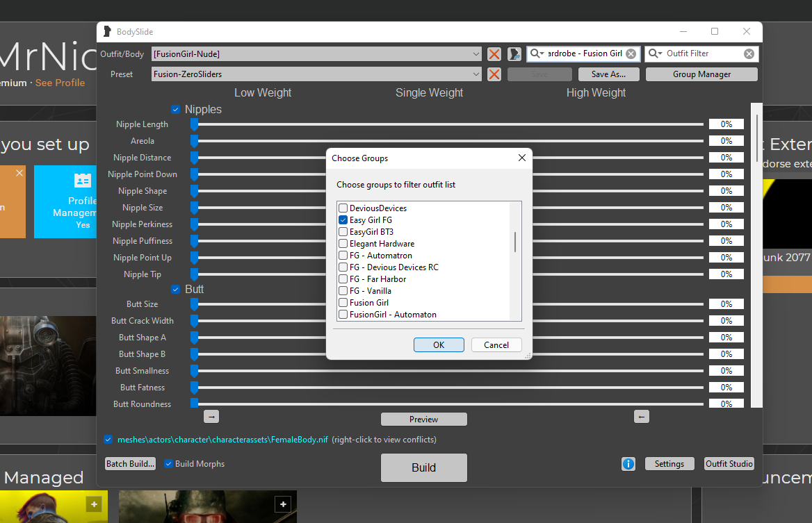
Task: Add the Fallout mod tile with plus icon
Action: (283, 504)
